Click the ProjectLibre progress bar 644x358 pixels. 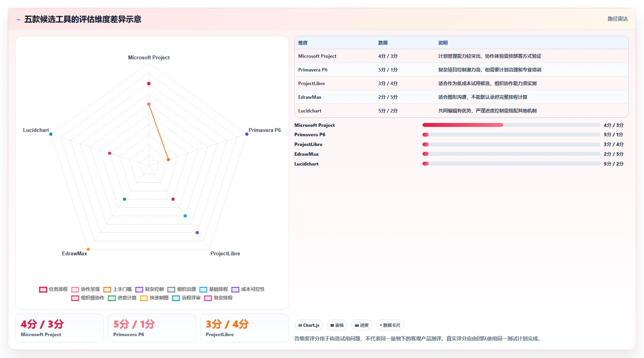pos(511,144)
